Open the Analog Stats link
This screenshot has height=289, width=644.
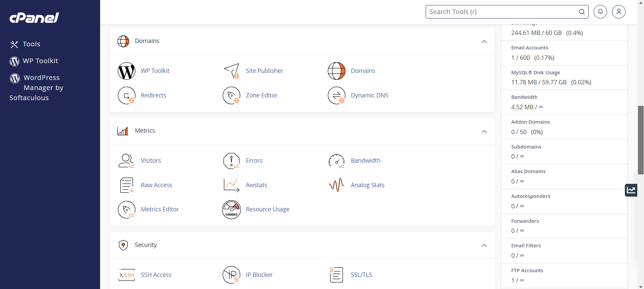point(368,185)
